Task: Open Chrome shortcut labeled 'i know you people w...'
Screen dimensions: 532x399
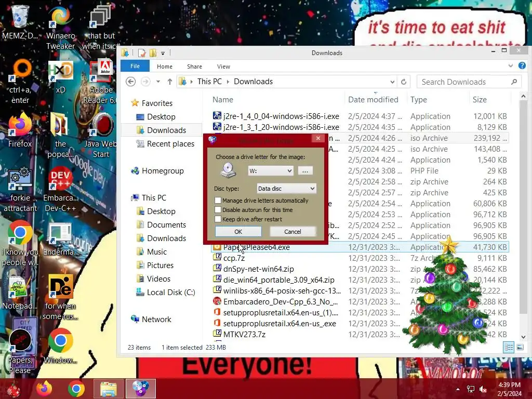Action: [20, 243]
